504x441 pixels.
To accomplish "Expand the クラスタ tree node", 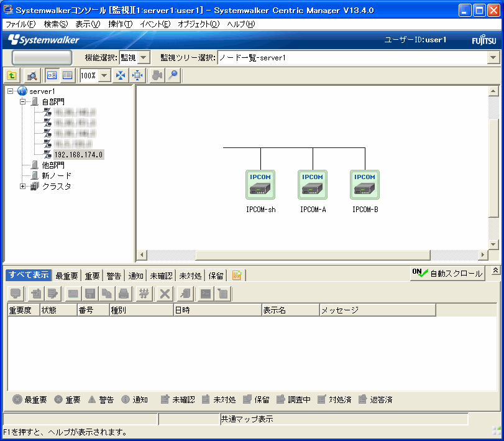I will coord(22,186).
